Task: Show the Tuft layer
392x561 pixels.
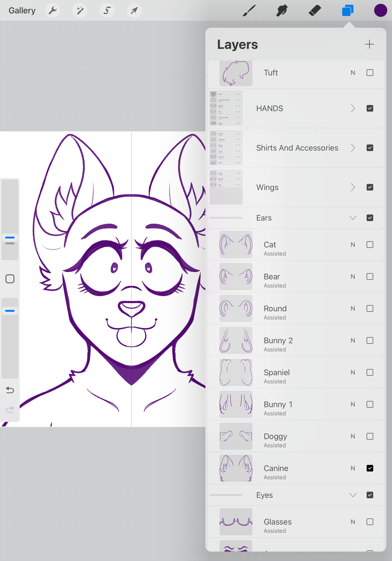Action: tap(369, 73)
